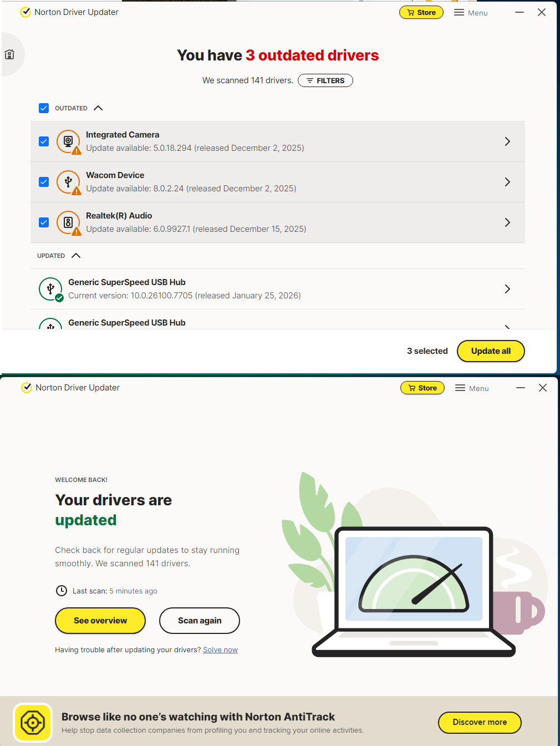Click the 'We scanned 141 drivers.' text in top window
This screenshot has width=560, height=746.
(248, 80)
